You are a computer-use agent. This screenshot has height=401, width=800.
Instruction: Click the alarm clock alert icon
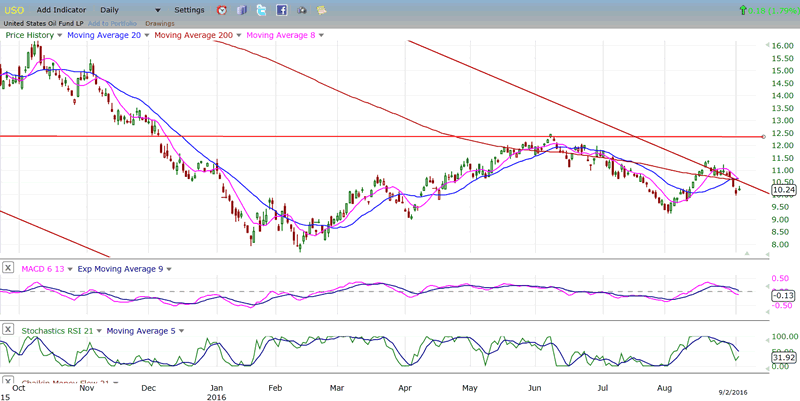pyautogui.click(x=221, y=10)
